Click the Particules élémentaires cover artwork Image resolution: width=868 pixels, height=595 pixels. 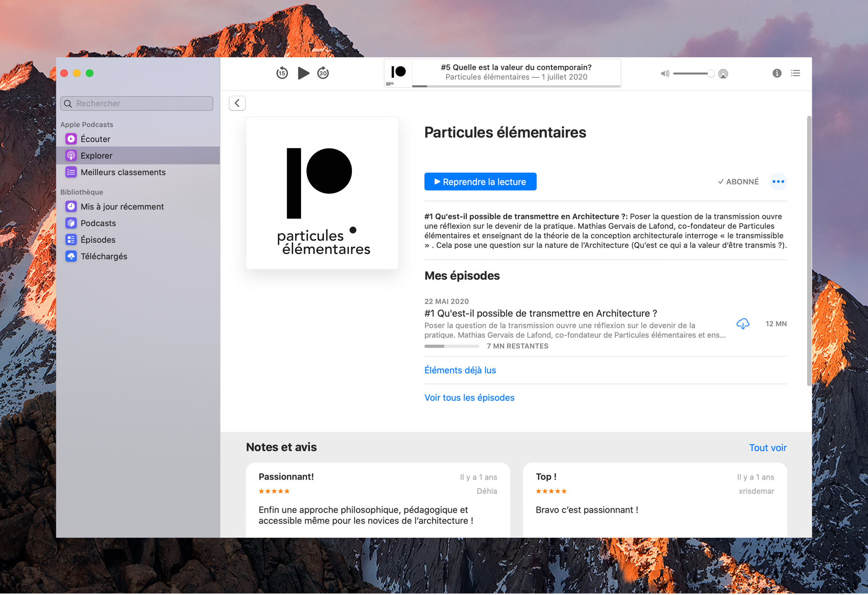click(322, 193)
